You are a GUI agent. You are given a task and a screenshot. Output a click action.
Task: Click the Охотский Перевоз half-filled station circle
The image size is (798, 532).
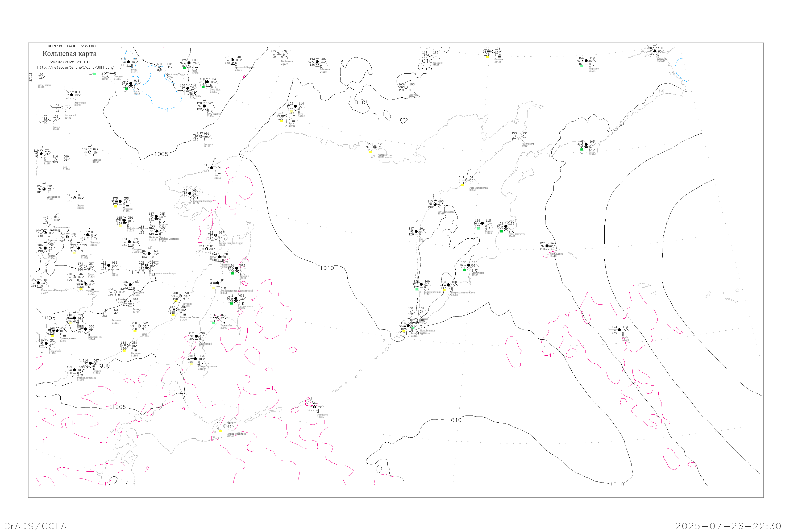pyautogui.click(x=232, y=60)
